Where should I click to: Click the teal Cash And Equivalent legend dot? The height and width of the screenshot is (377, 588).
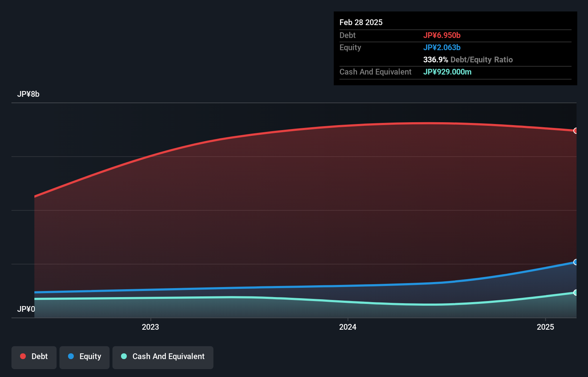124,356
